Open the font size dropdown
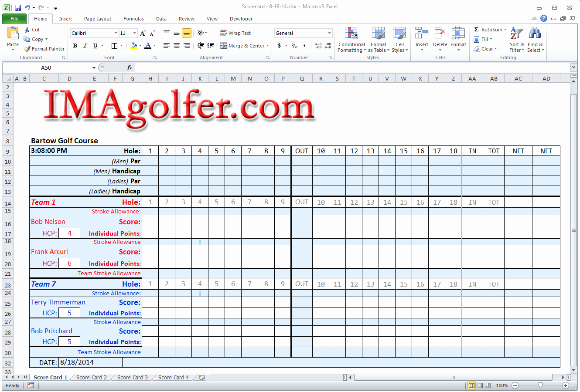Image resolution: width=580 pixels, height=392 pixels. (134, 33)
